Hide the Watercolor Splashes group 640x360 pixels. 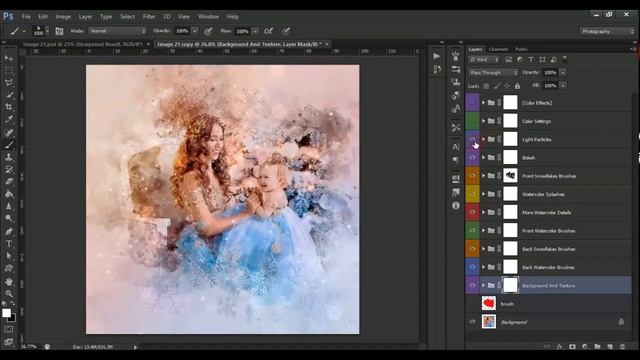click(x=473, y=194)
